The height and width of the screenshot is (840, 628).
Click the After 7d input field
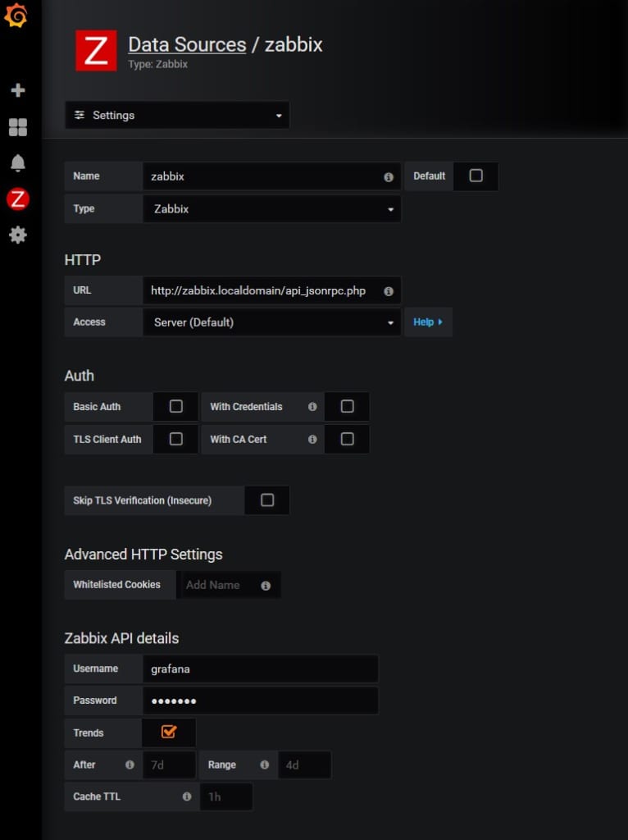point(169,765)
